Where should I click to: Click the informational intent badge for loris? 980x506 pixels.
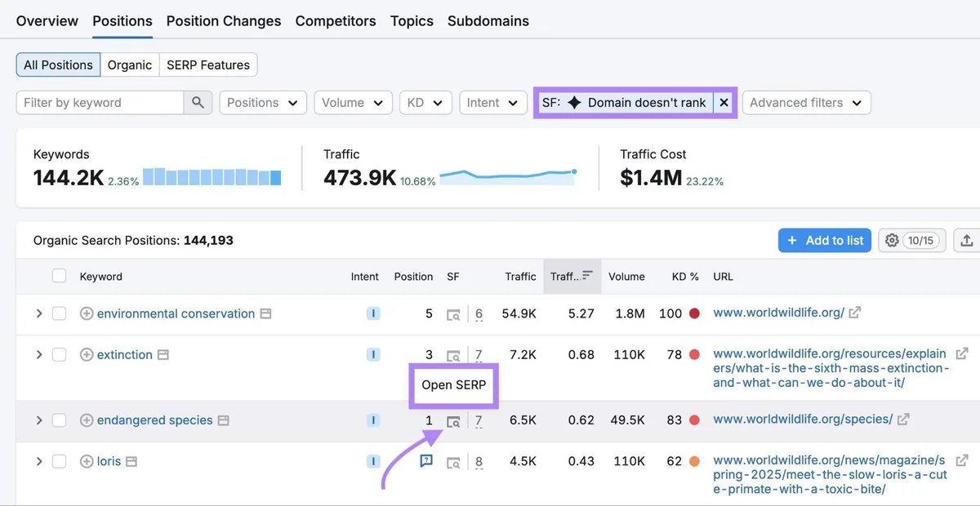[373, 461]
